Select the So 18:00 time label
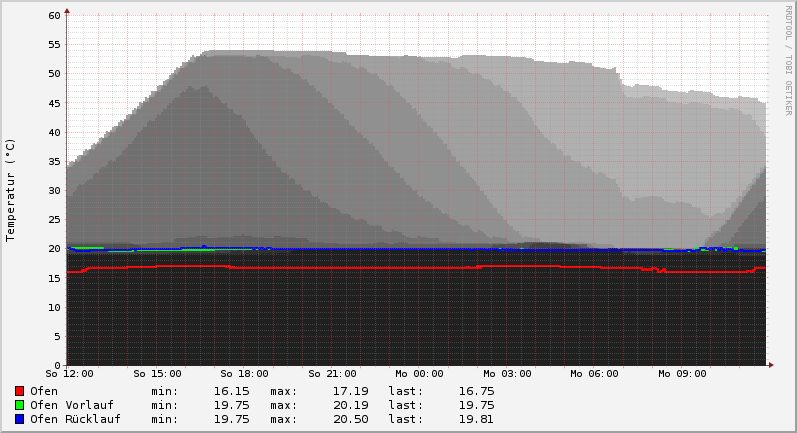Image resolution: width=797 pixels, height=433 pixels. pyautogui.click(x=245, y=374)
